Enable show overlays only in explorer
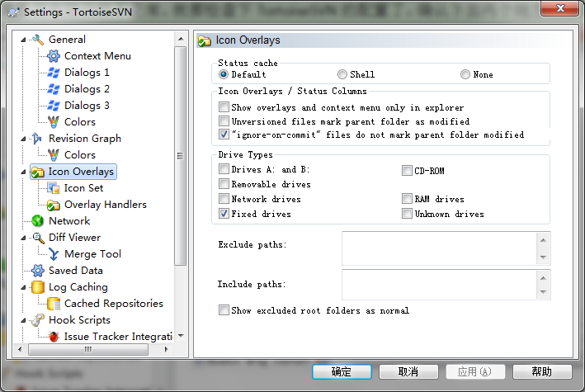The height and width of the screenshot is (392, 585). click(224, 107)
